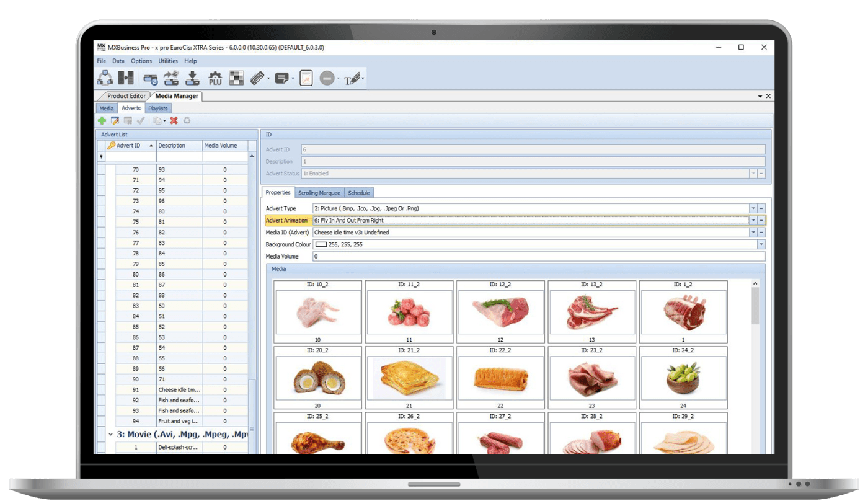Image resolution: width=868 pixels, height=501 pixels.
Task: Switch to the Scrolling Marquee tab
Action: pyautogui.click(x=319, y=193)
